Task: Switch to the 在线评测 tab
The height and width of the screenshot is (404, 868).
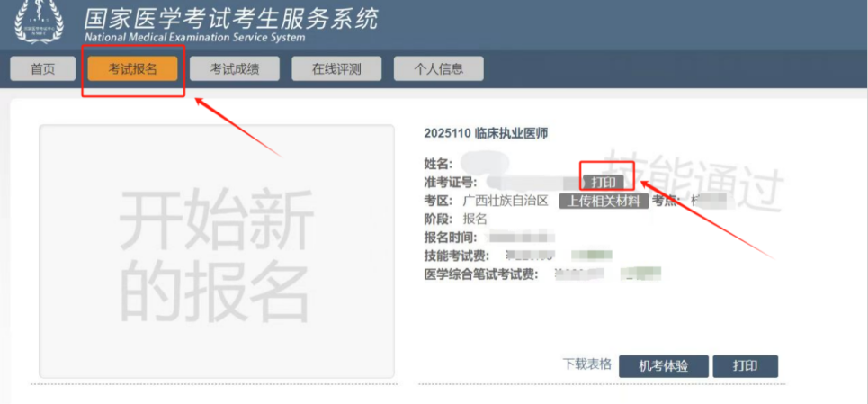Action: 336,69
